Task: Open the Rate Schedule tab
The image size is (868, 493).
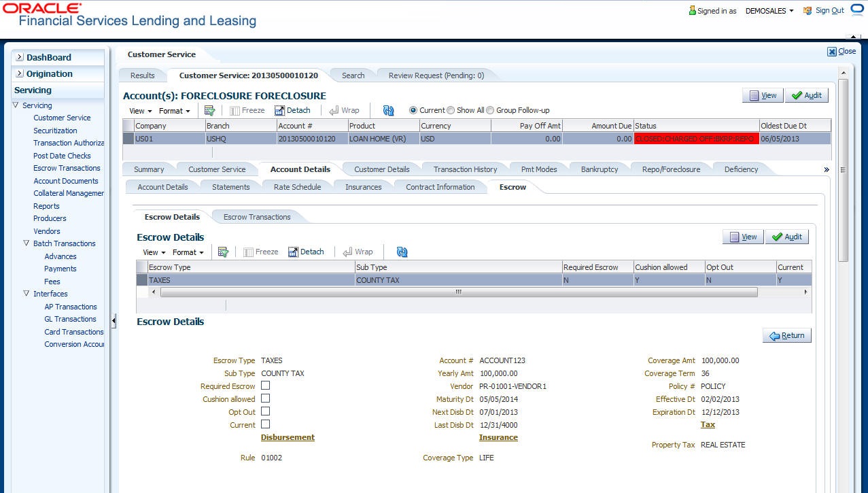Action: coord(297,187)
